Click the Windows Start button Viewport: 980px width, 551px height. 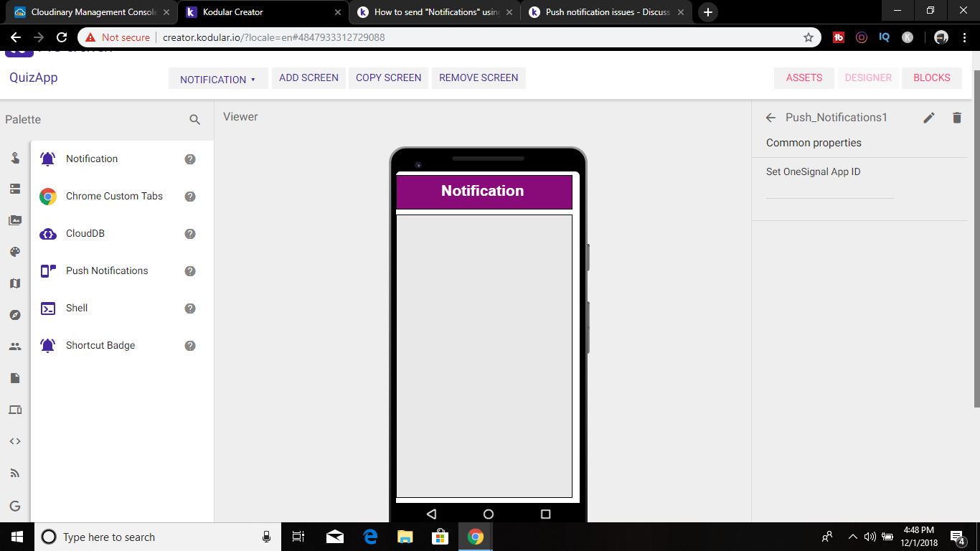pyautogui.click(x=17, y=537)
